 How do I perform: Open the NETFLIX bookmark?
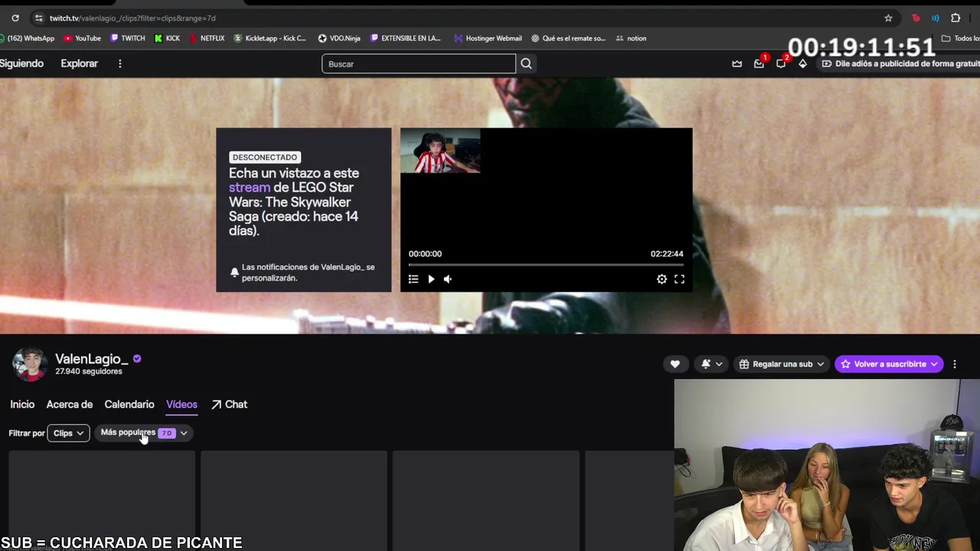tap(207, 38)
